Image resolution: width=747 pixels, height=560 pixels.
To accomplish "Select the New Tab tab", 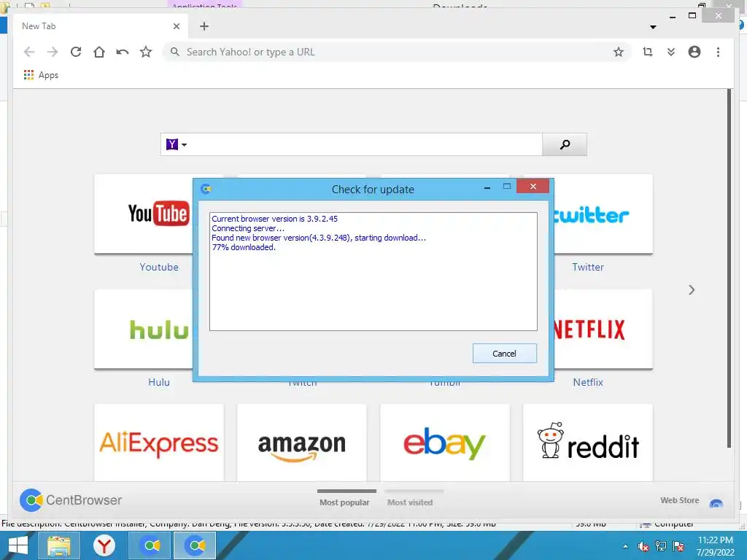I will pyautogui.click(x=100, y=26).
